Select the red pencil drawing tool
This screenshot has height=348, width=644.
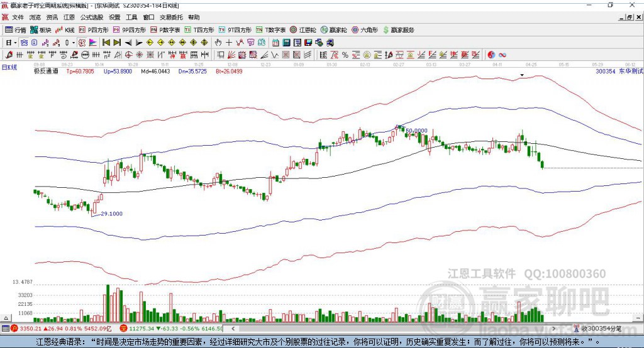pyautogui.click(x=9, y=55)
